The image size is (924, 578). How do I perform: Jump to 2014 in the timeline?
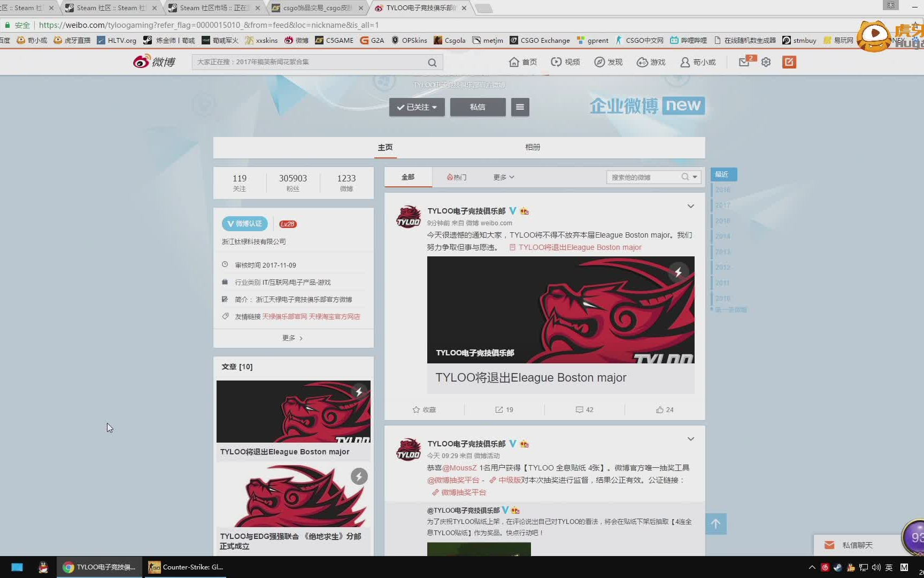point(722,237)
